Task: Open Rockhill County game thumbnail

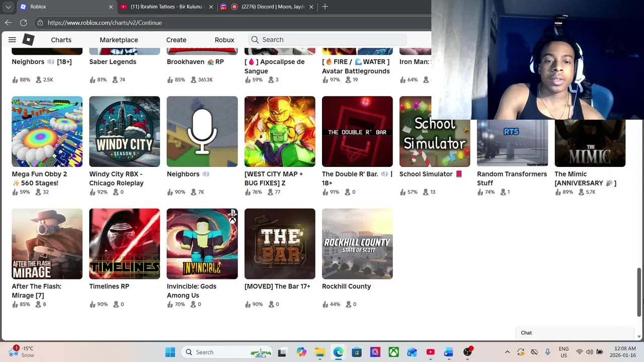Action: pyautogui.click(x=357, y=244)
